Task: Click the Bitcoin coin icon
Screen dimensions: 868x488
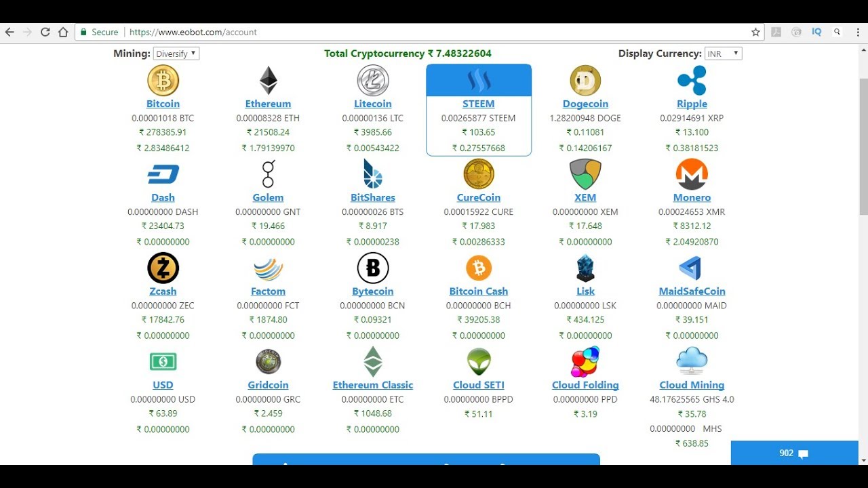Action: click(163, 81)
